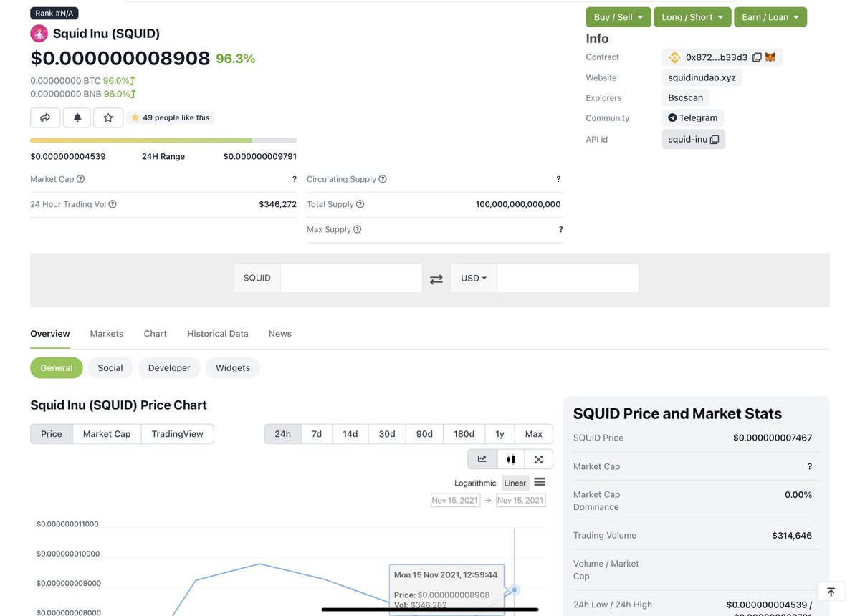Select the 14d time range
The image size is (860, 616).
coord(350,434)
